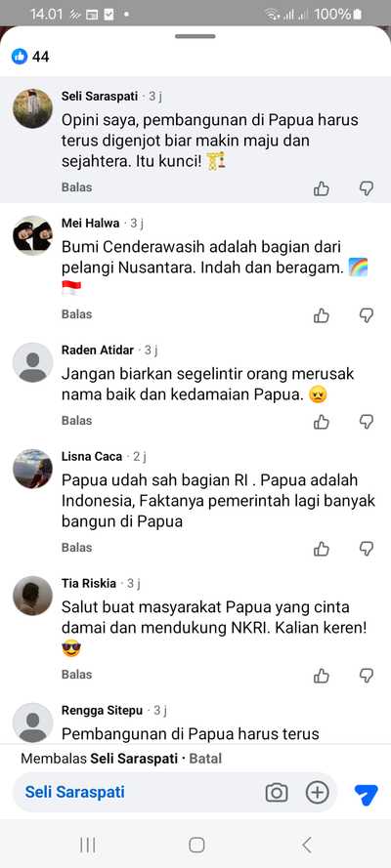Image resolution: width=391 pixels, height=868 pixels.
Task: Open the camera icon in reply box
Action: pos(277,793)
